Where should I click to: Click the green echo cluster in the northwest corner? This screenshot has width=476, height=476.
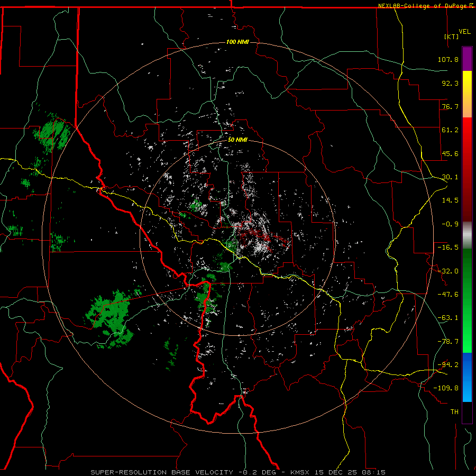pos(52,132)
